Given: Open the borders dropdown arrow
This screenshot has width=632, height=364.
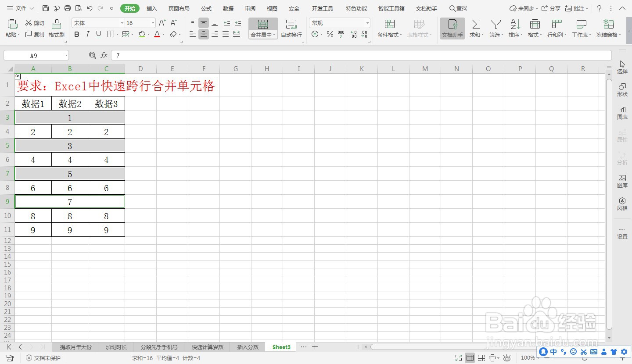Looking at the screenshot, I should pyautogui.click(x=117, y=35).
